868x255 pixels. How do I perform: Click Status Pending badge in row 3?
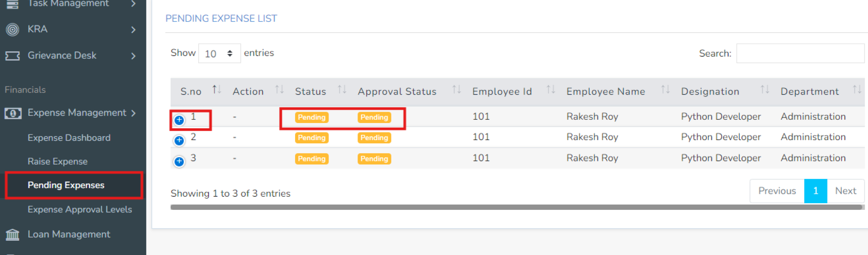312,159
